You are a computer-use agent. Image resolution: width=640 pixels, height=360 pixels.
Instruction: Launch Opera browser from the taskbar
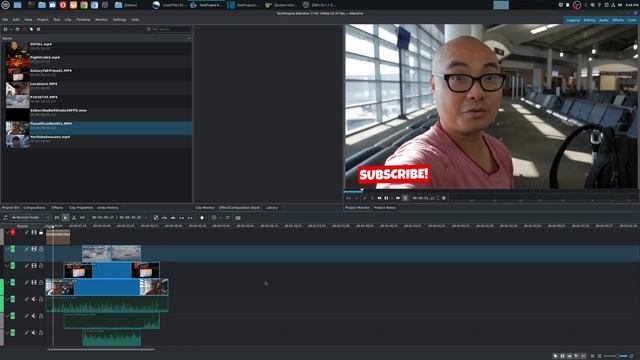(x=63, y=5)
